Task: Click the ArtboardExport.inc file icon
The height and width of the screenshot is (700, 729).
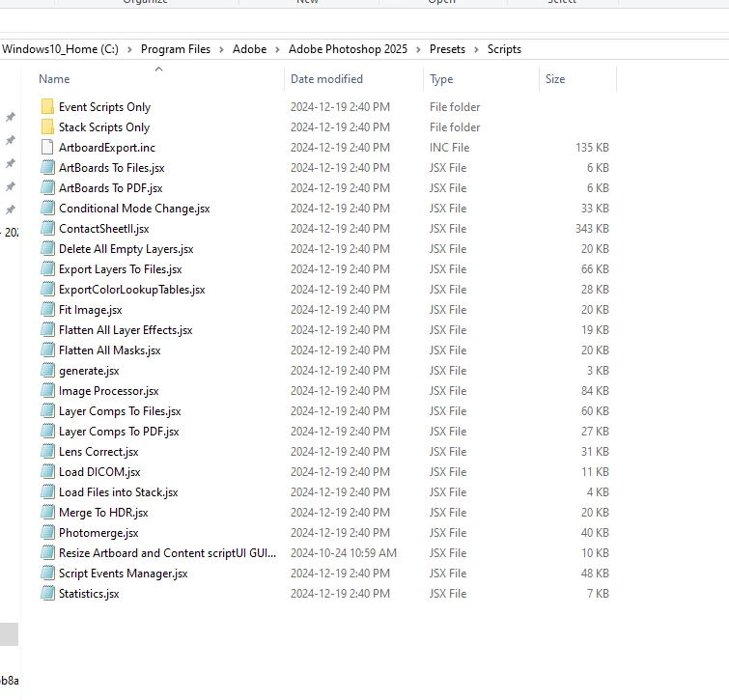Action: 47,148
